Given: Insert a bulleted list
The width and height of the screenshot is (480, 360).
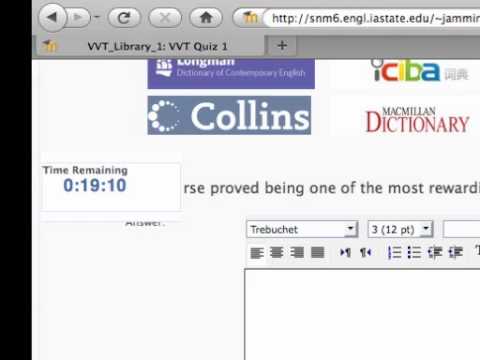Looking at the screenshot, I should click(x=414, y=253).
